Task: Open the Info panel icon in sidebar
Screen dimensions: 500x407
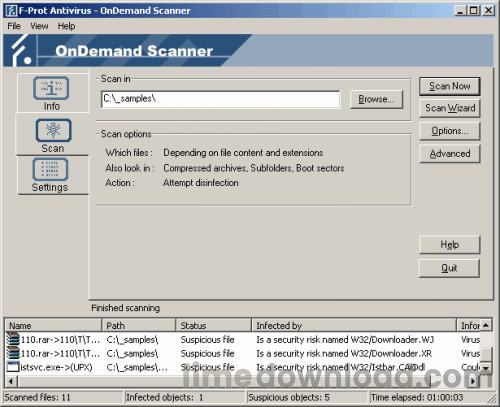Action: tap(51, 88)
